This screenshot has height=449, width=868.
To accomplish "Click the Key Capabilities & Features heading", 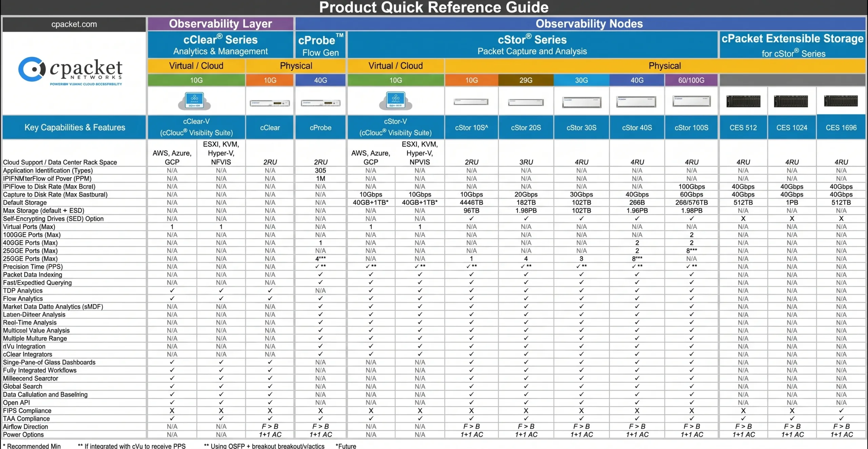I will click(x=75, y=127).
